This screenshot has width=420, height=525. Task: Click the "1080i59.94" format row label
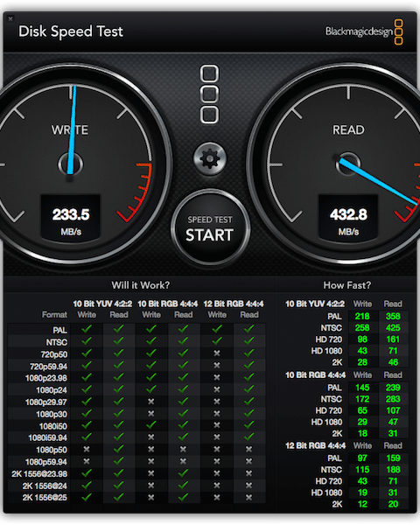coord(47,438)
